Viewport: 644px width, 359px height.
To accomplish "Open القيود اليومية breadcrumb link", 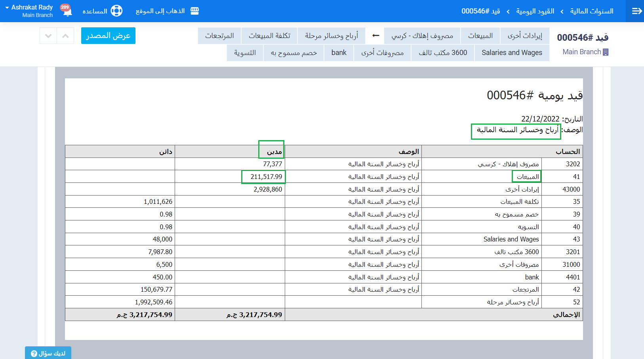I will tap(535, 11).
